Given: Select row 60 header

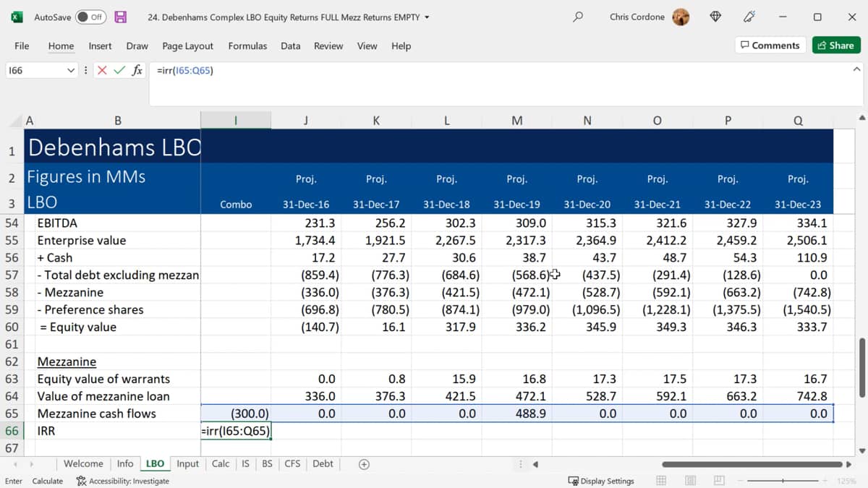Looking at the screenshot, I should click(12, 327).
